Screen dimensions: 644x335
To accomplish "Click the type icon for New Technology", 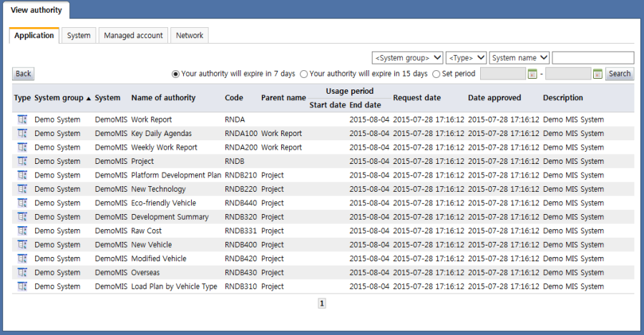I will pyautogui.click(x=22, y=189).
